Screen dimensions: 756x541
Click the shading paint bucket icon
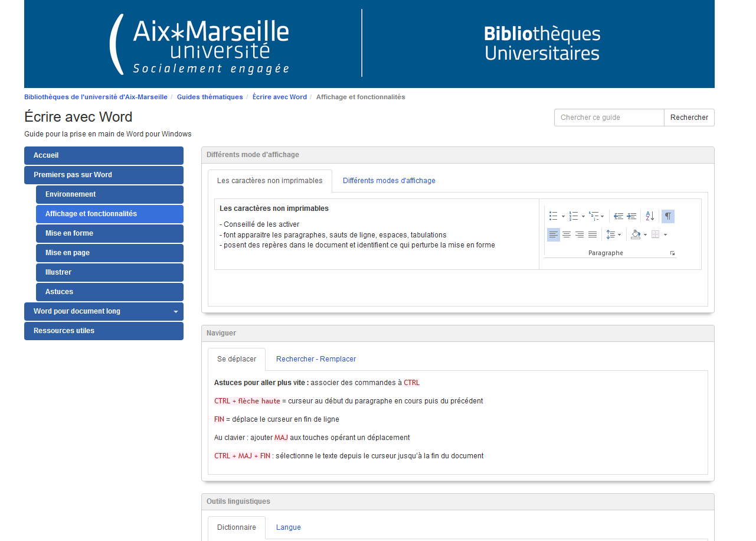(x=636, y=234)
